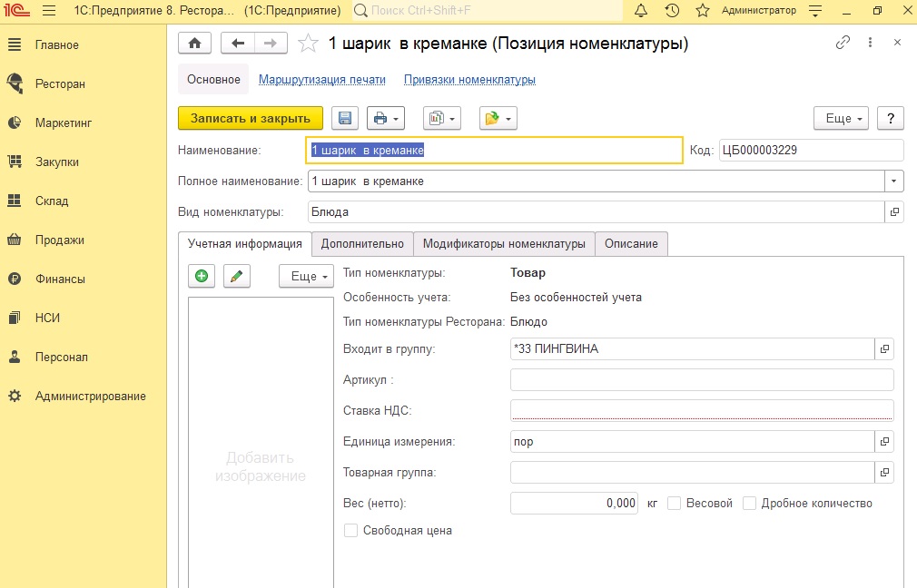The image size is (917, 588).
Task: Click the Администрирование gear icon
Action: pyautogui.click(x=15, y=397)
